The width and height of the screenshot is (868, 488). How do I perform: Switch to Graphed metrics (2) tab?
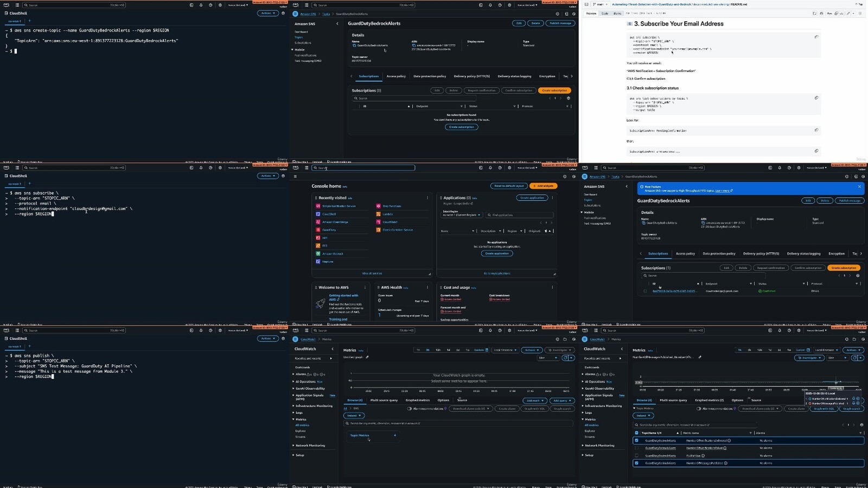pos(709,400)
